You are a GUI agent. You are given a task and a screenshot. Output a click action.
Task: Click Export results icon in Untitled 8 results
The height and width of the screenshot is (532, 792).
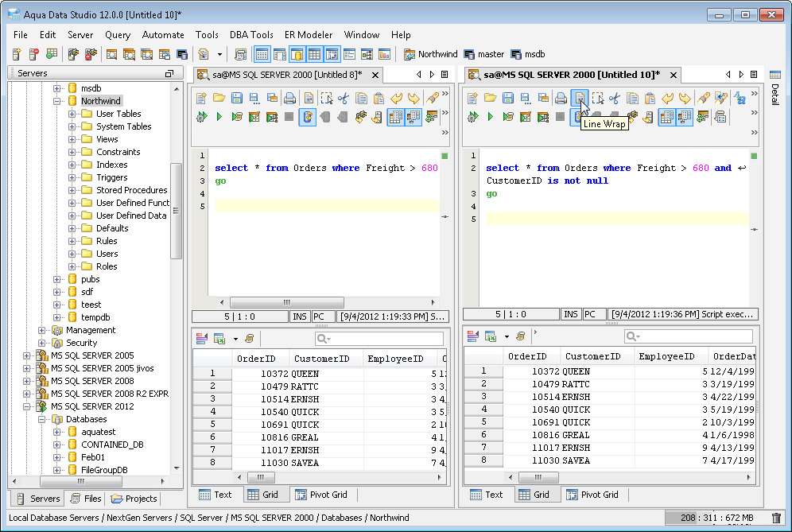coord(219,339)
